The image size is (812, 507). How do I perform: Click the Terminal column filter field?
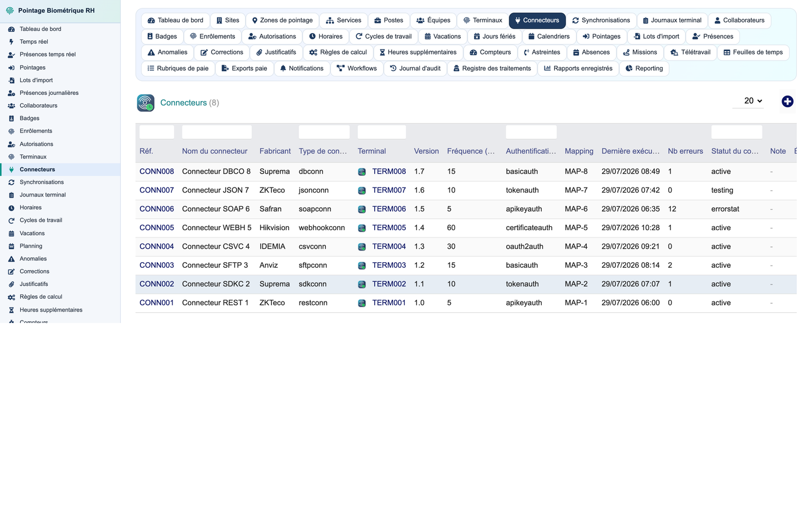382,132
